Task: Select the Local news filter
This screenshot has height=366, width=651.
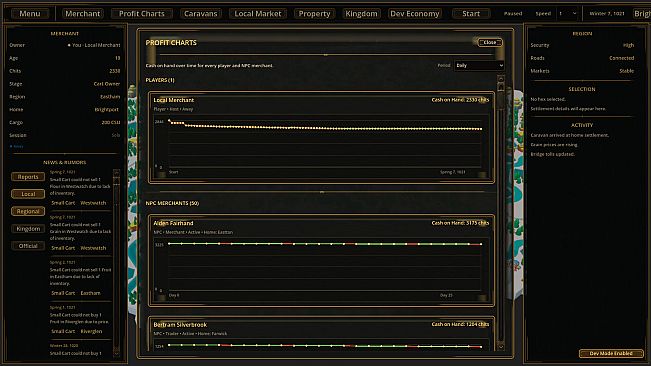Action: pos(28,194)
